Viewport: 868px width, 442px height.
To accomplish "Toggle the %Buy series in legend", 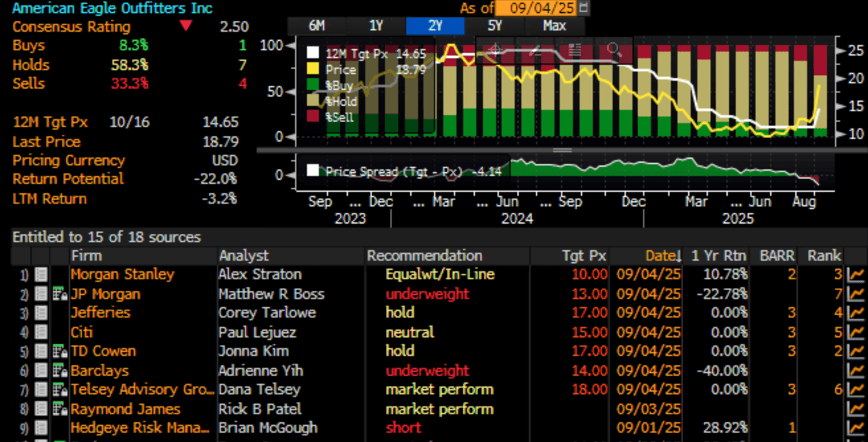I will pyautogui.click(x=313, y=85).
